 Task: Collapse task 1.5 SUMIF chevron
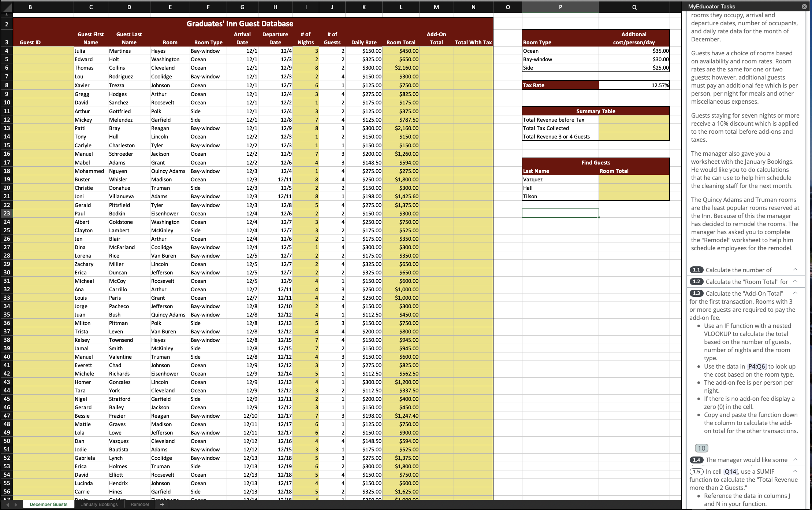point(795,471)
